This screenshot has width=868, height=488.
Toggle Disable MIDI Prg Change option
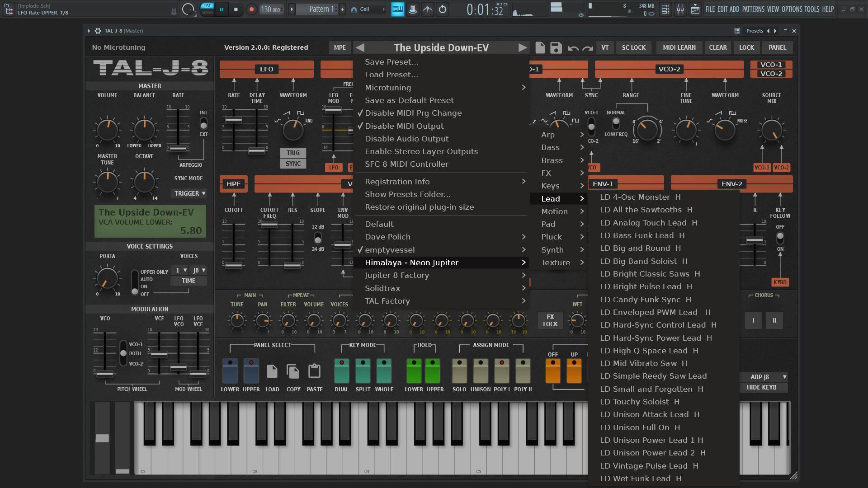tap(441, 113)
